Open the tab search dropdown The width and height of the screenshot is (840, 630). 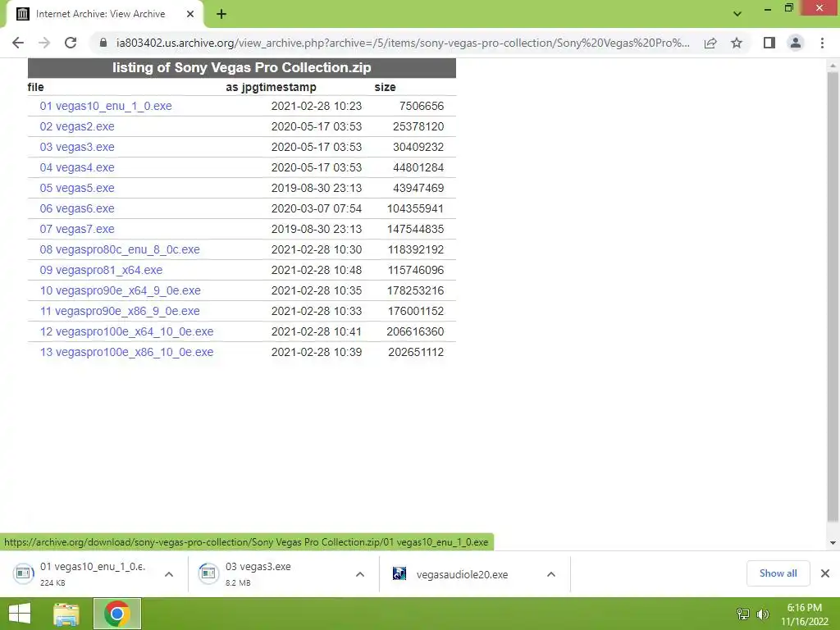737,14
